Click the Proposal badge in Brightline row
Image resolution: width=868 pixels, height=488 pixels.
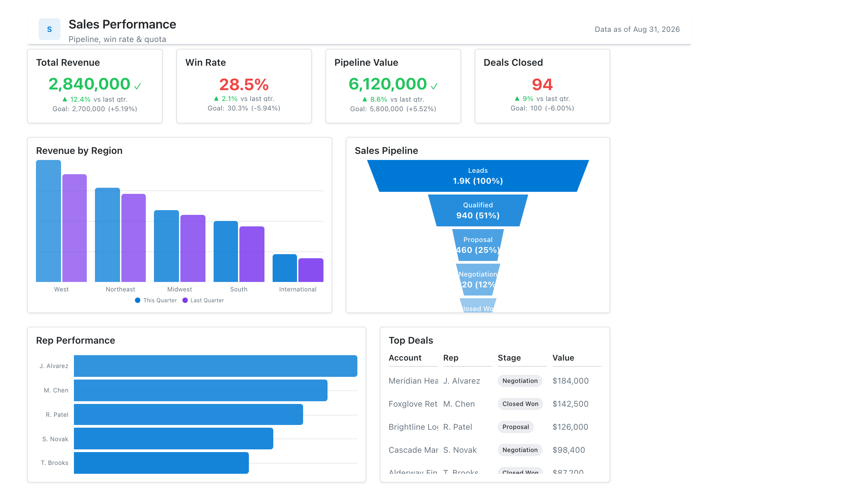516,427
